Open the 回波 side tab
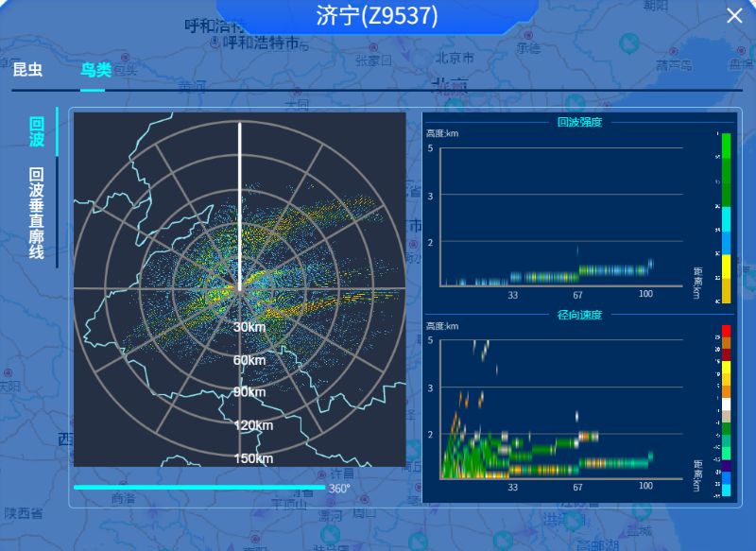 tap(37, 132)
